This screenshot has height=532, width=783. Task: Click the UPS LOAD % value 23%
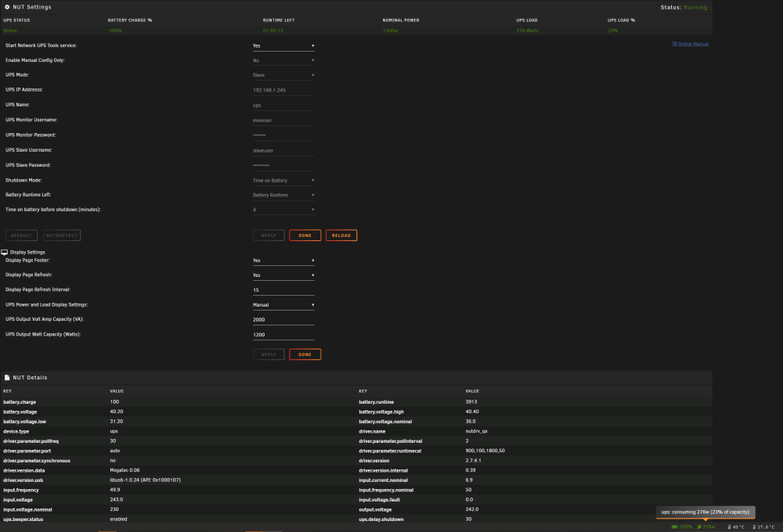[613, 31]
